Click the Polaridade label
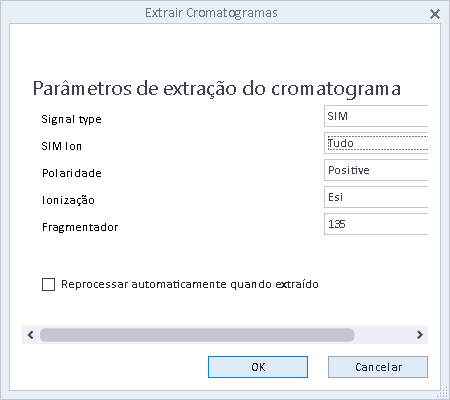The height and width of the screenshot is (400, 450). tap(72, 173)
